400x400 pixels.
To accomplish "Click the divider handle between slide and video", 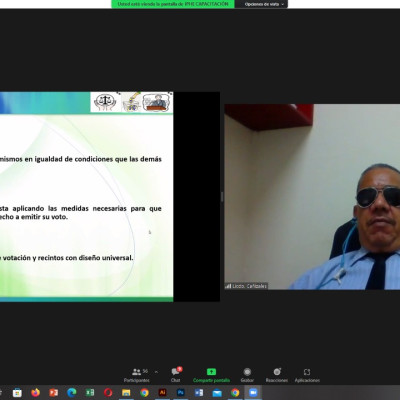I will [222, 197].
